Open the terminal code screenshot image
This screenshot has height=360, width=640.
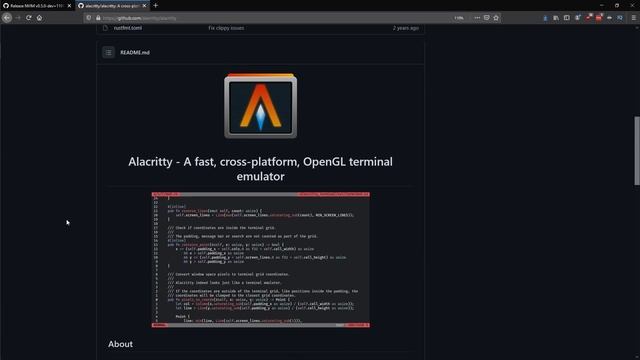(260, 260)
